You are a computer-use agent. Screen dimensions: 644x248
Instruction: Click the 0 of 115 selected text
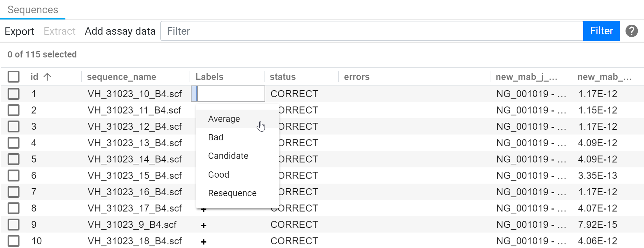pyautogui.click(x=42, y=54)
